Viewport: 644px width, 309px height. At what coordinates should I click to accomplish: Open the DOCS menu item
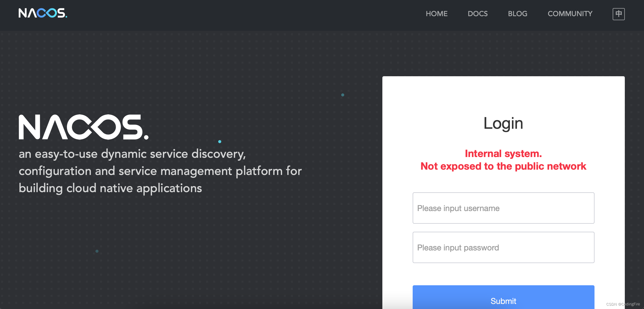(x=478, y=14)
